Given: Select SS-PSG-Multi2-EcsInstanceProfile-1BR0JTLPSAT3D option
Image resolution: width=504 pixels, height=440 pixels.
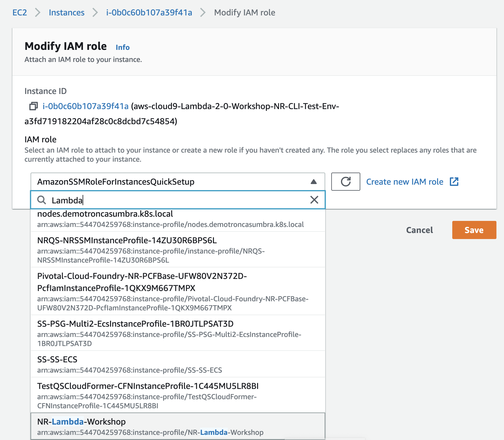Looking at the screenshot, I should point(178,333).
